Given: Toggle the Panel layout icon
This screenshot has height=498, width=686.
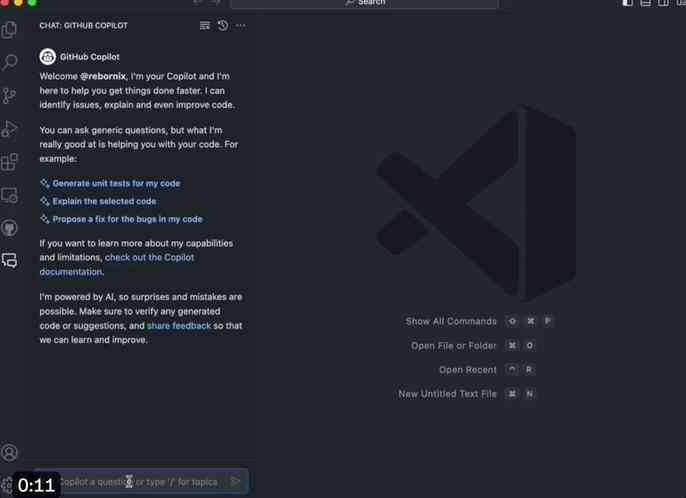Looking at the screenshot, I should tap(645, 3).
